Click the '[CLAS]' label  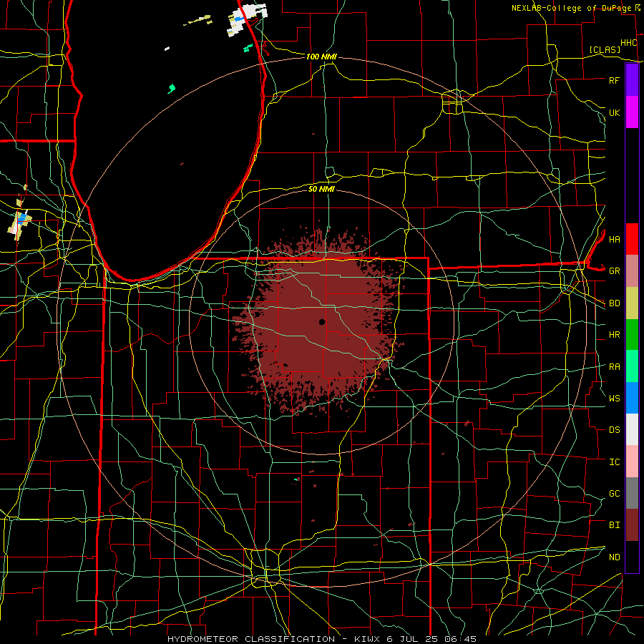(605, 49)
